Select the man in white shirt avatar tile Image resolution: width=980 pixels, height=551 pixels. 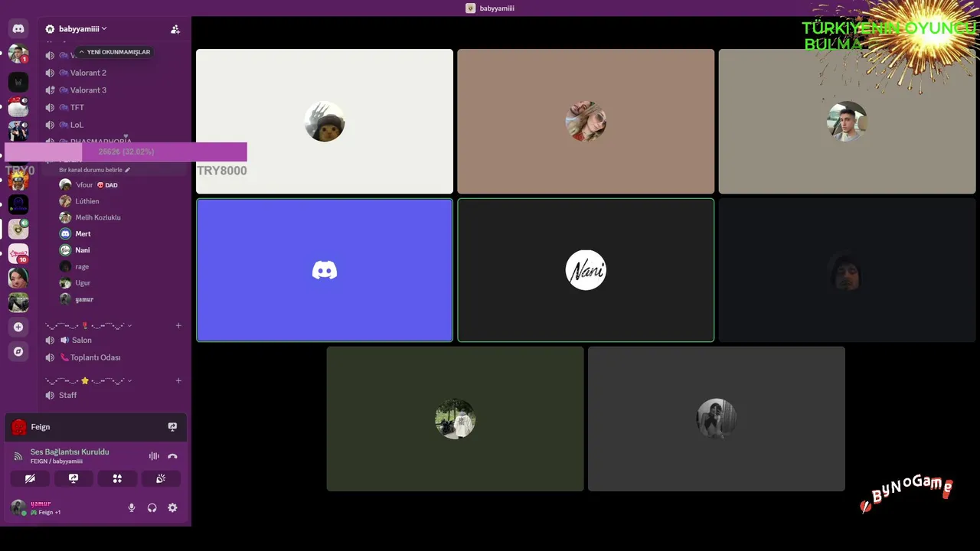click(x=847, y=122)
